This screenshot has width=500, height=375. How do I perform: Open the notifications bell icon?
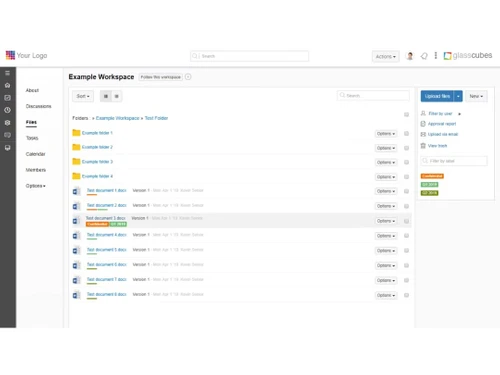tap(424, 56)
